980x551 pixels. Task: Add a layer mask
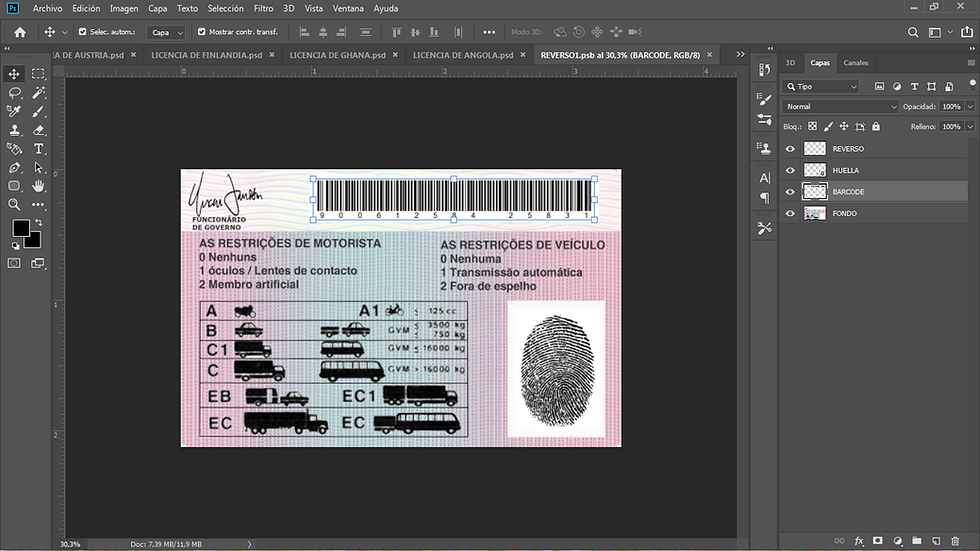878,541
